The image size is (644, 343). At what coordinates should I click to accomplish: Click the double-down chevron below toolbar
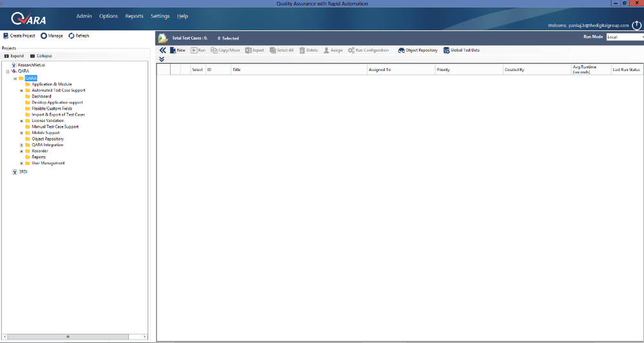click(x=162, y=59)
